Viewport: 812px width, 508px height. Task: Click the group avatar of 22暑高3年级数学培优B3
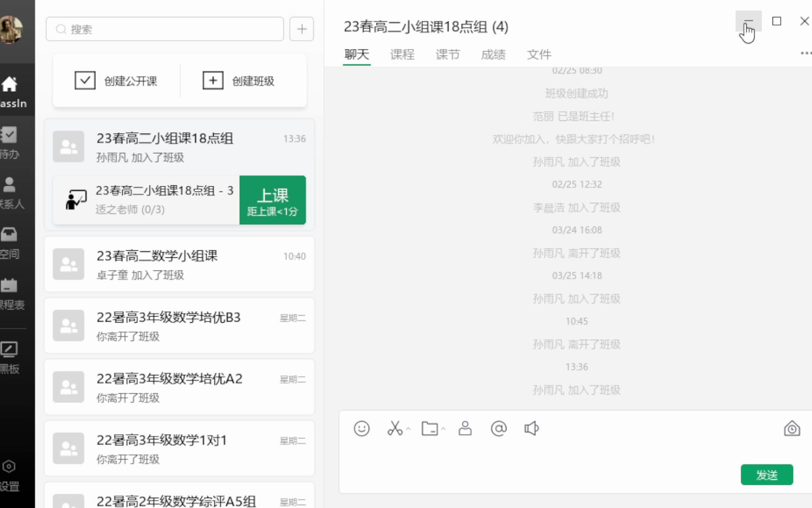point(69,325)
